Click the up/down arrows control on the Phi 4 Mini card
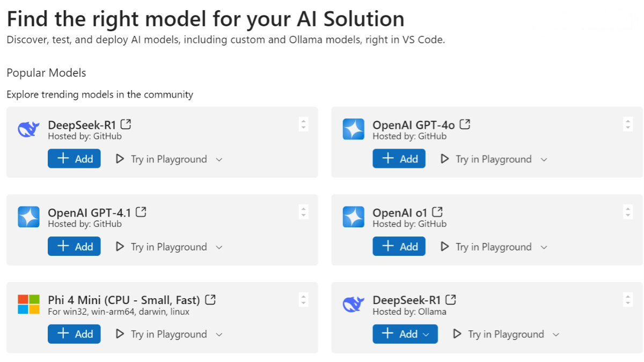The width and height of the screenshot is (644, 362). click(303, 299)
